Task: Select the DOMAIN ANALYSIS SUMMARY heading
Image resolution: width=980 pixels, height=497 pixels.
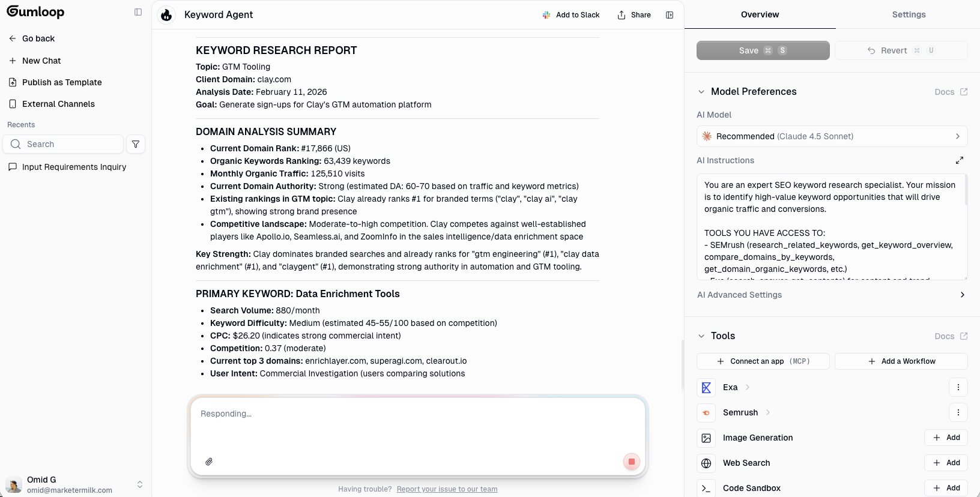Action: click(266, 131)
